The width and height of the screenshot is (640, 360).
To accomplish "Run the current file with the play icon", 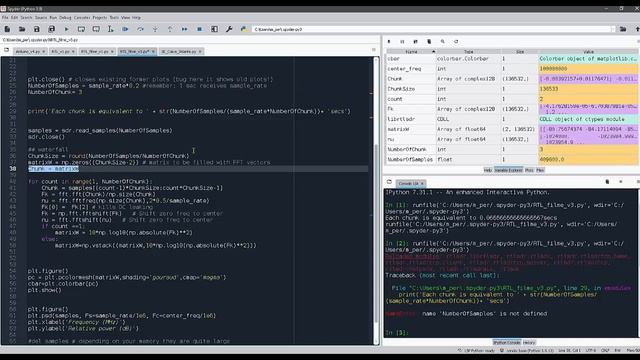I will pyautogui.click(x=67, y=29).
